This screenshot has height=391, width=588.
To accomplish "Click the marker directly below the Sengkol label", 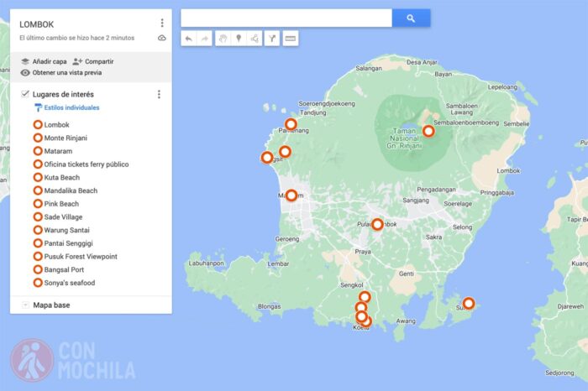I will coord(365,297).
